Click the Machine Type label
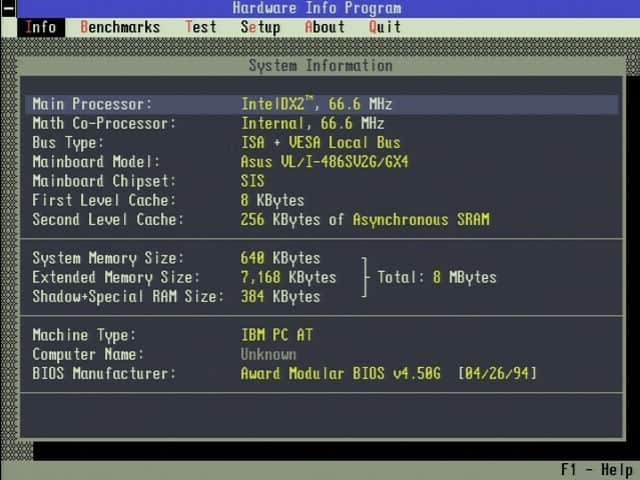Image resolution: width=640 pixels, height=480 pixels. pyautogui.click(x=84, y=336)
